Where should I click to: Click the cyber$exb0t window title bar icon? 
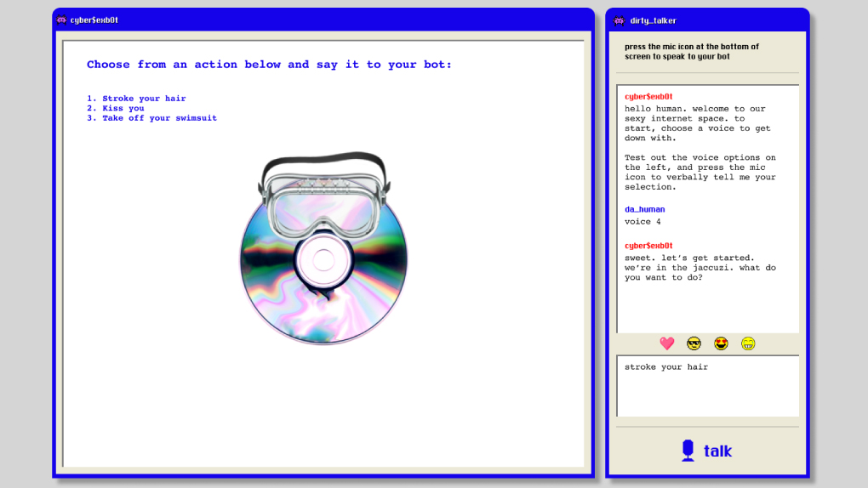61,20
